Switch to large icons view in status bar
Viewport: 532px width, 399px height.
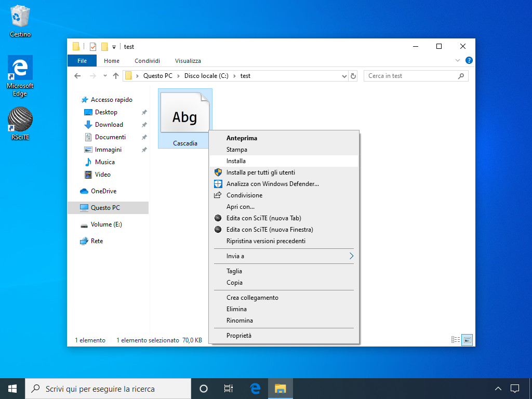[467, 340]
